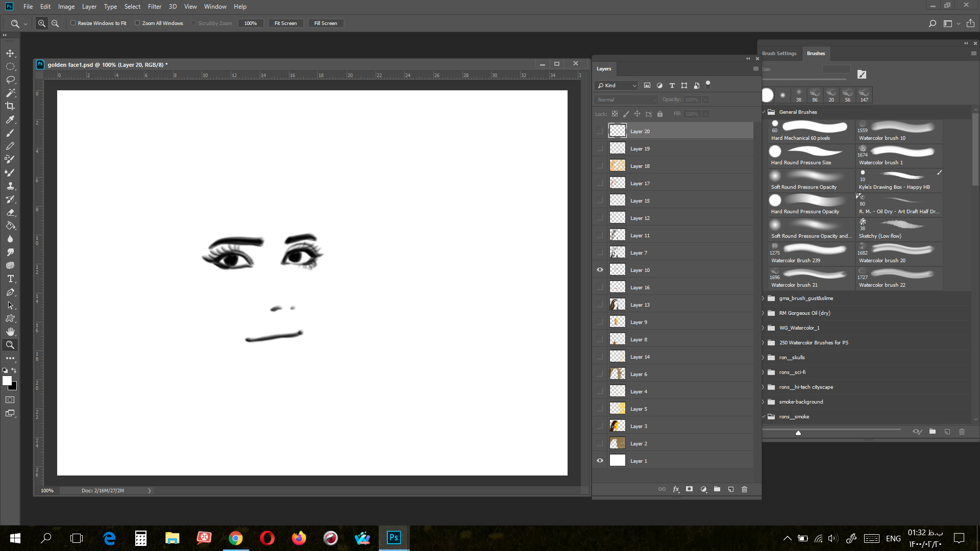Select the Eraser tool
Image resolution: width=980 pixels, height=551 pixels.
[10, 212]
